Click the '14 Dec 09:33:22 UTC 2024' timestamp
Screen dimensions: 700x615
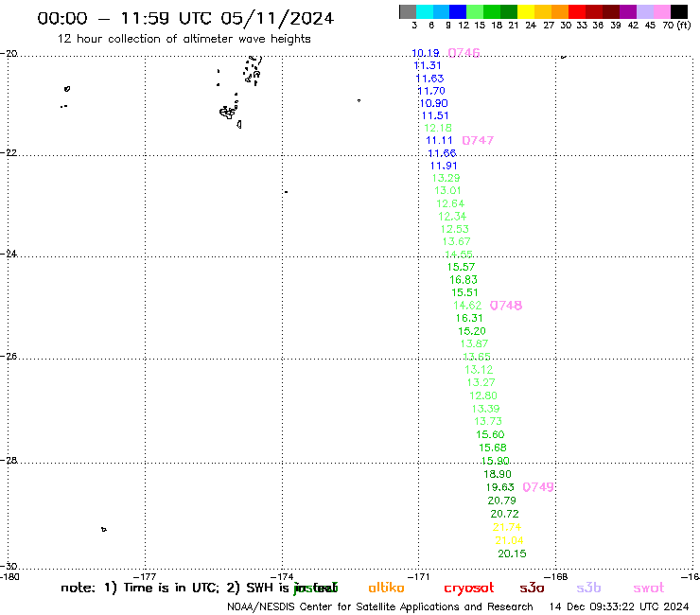620,606
